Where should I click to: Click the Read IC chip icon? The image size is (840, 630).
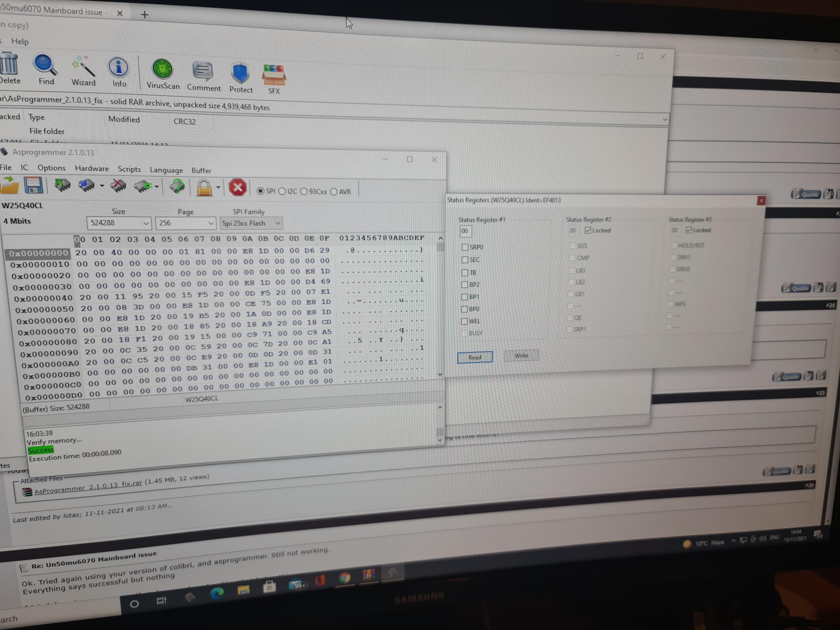(63, 186)
